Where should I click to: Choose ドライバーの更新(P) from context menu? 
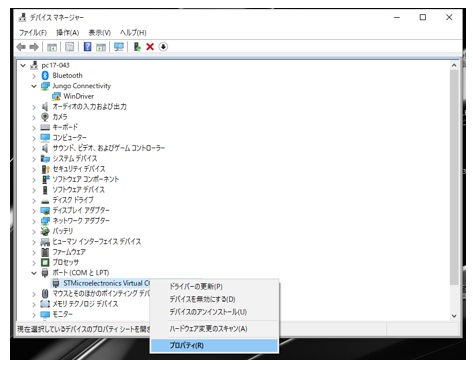[x=214, y=286]
